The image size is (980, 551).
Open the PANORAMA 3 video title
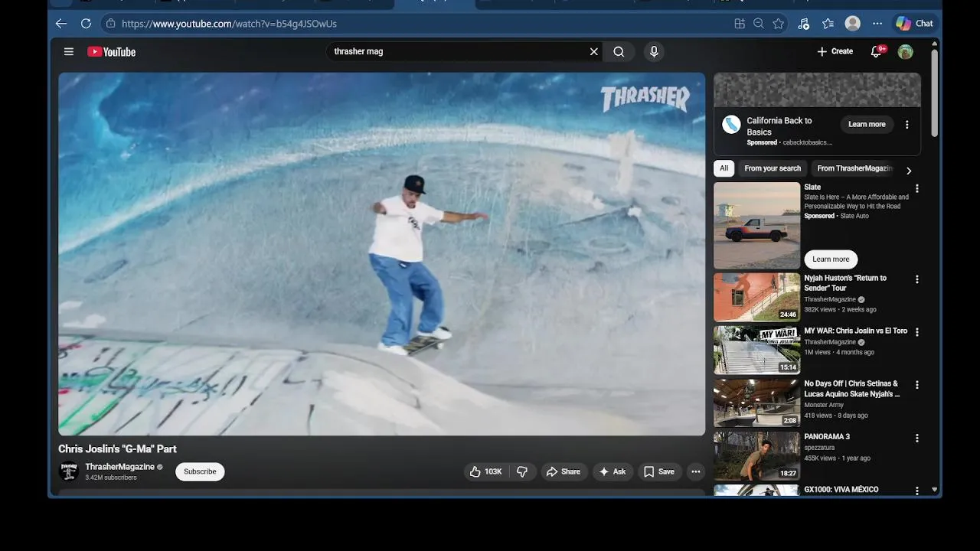[x=827, y=437]
